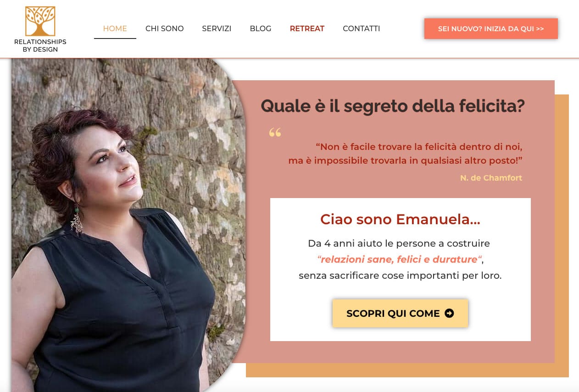Click the arrow icon in the SCOPRI QUI COME button

449,313
